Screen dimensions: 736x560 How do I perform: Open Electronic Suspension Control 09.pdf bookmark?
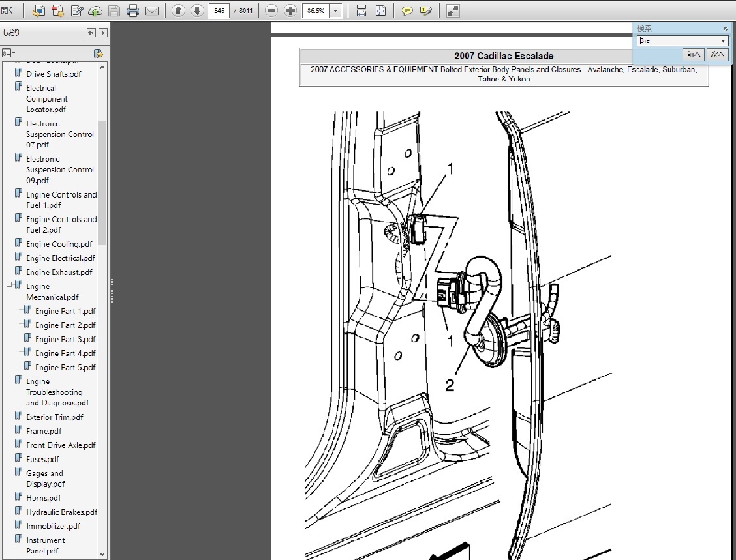click(x=59, y=169)
